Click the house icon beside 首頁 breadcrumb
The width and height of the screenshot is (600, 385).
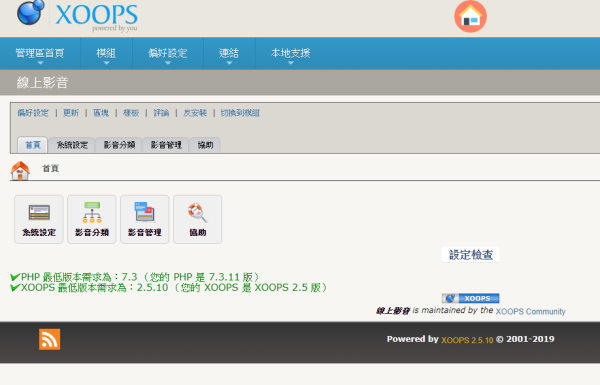[x=20, y=170]
